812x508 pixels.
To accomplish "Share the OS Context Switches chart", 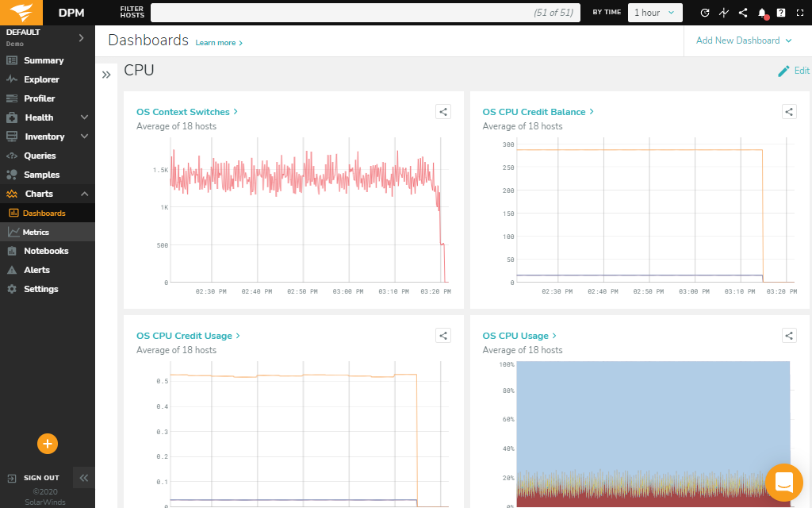I will [x=443, y=112].
